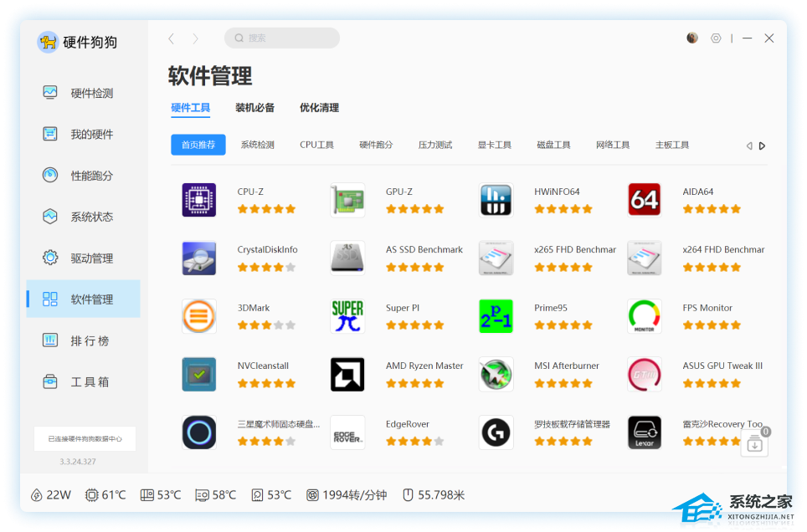Viewport: 807px width, 532px height.
Task: Go to 系统状态 in sidebar
Action: [84, 217]
